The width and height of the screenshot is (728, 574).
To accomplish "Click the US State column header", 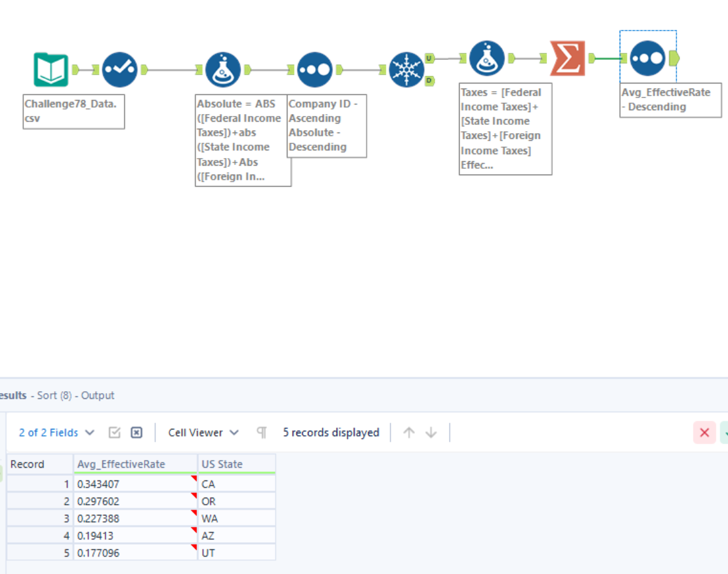I will (x=222, y=464).
